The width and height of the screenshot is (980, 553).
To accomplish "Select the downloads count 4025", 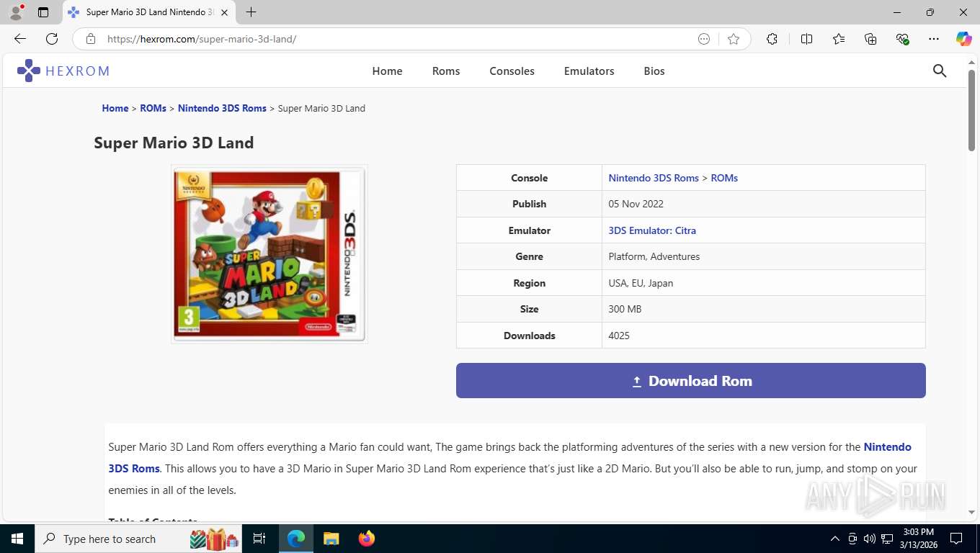I will [619, 336].
